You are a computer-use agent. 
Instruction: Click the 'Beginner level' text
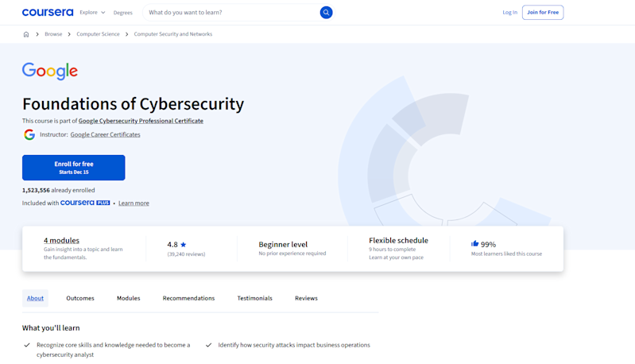click(x=283, y=245)
